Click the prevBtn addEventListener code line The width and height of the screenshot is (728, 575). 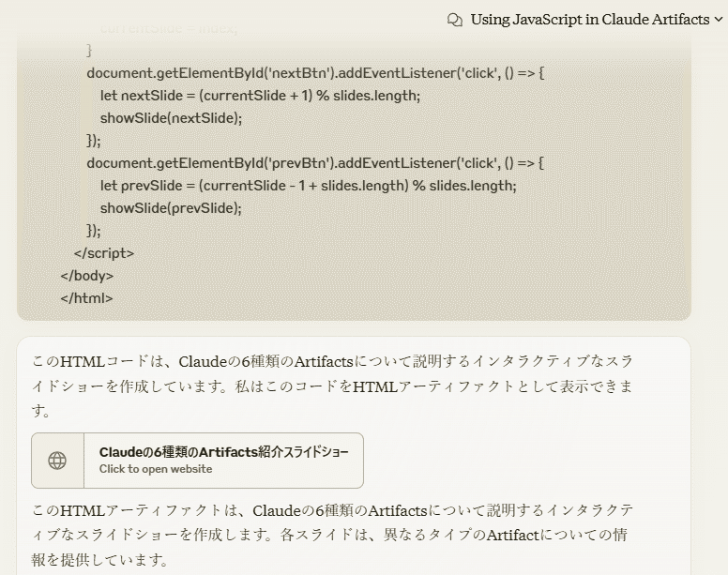[315, 163]
